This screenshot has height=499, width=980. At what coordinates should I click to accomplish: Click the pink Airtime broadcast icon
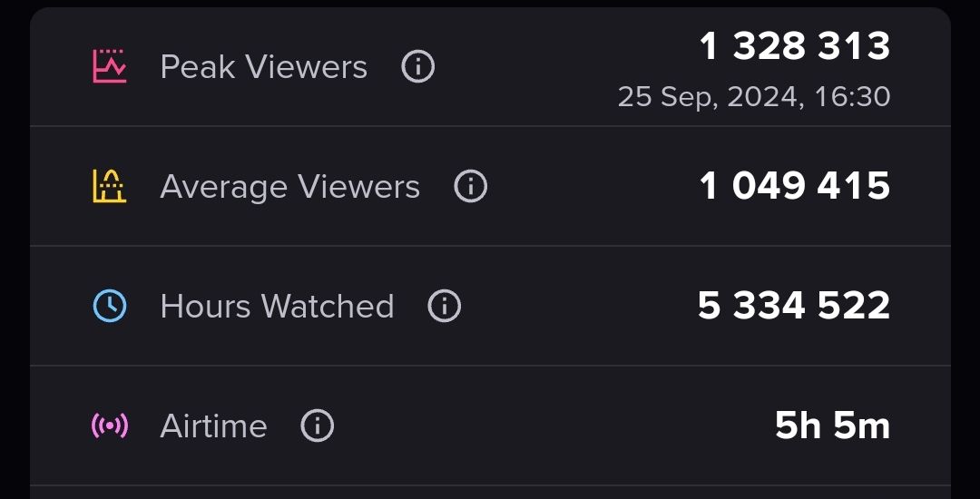point(110,426)
